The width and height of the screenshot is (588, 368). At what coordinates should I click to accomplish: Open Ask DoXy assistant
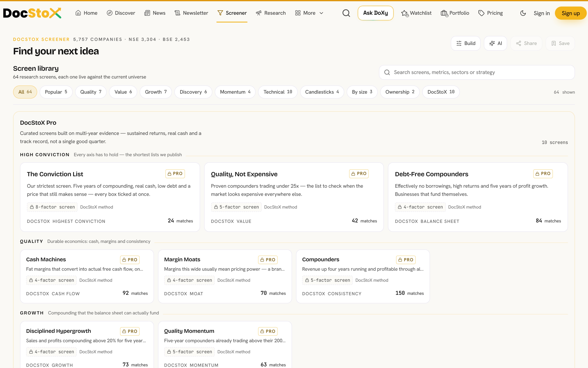tap(376, 13)
